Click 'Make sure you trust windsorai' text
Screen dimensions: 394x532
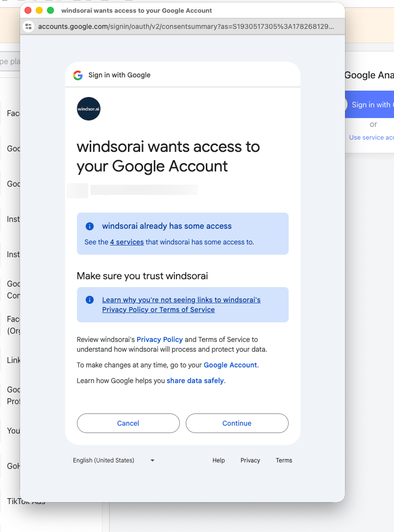[x=142, y=276]
